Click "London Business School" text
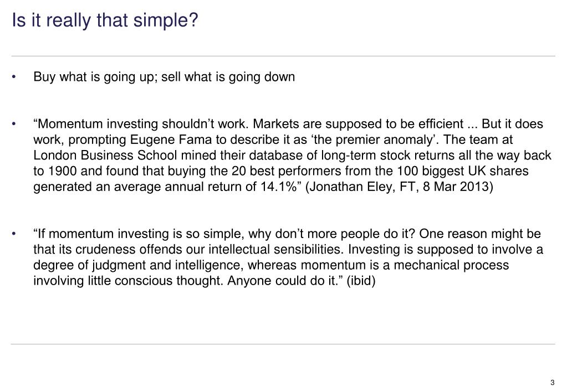The image size is (567, 392). click(105, 156)
